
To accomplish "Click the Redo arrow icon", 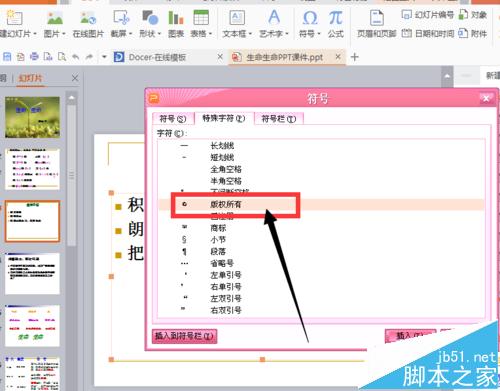I will click(89, 57).
